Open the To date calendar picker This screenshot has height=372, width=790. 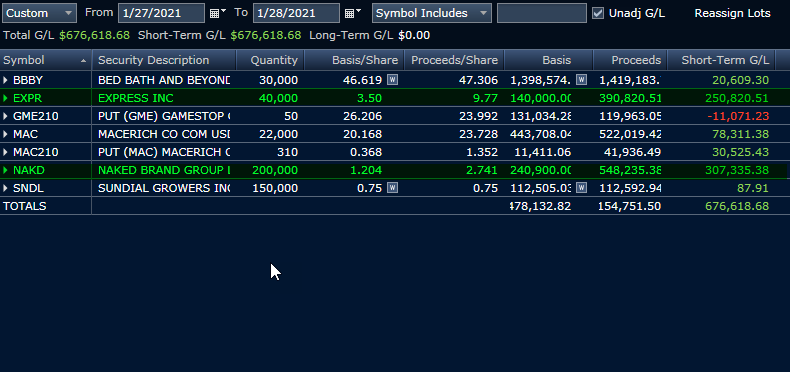(352, 14)
